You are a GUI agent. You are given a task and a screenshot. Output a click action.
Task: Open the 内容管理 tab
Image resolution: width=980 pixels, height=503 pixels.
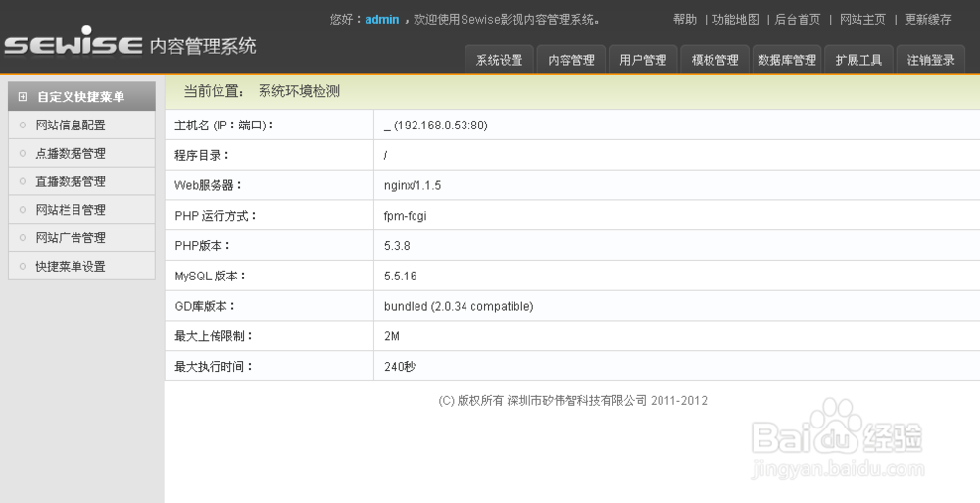click(x=570, y=60)
